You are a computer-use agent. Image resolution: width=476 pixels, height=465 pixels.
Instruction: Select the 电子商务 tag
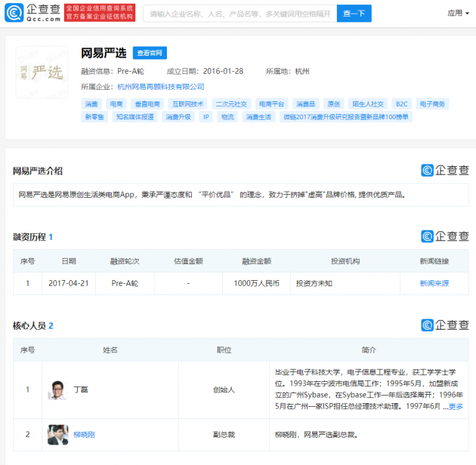[x=432, y=104]
